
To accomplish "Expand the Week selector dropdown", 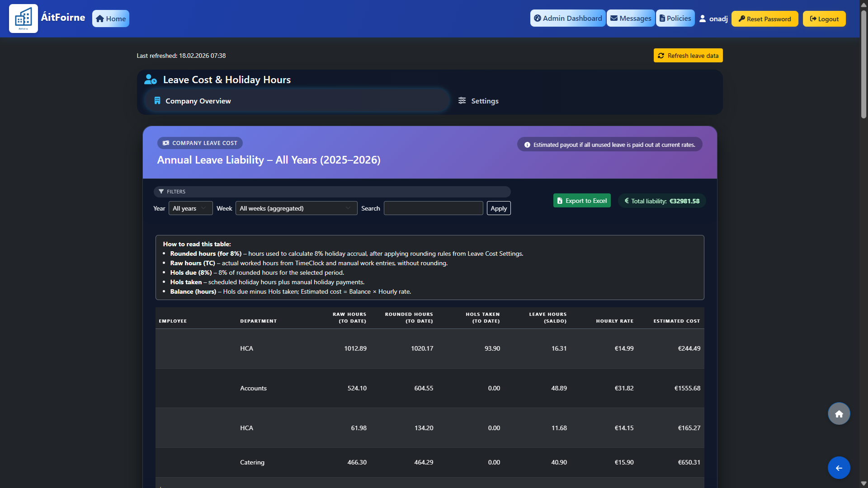I will point(296,208).
